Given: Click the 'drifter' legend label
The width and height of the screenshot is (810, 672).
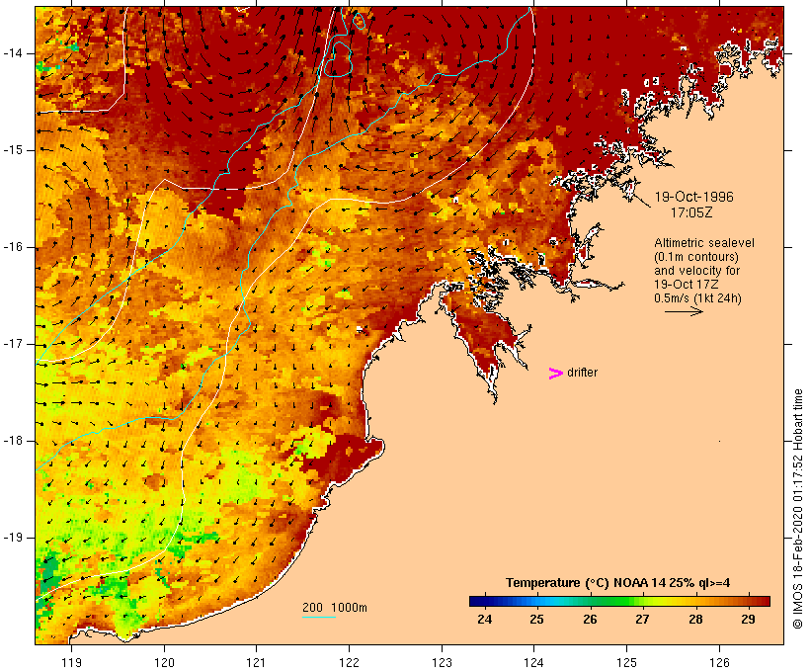Looking at the screenshot, I should click(582, 373).
